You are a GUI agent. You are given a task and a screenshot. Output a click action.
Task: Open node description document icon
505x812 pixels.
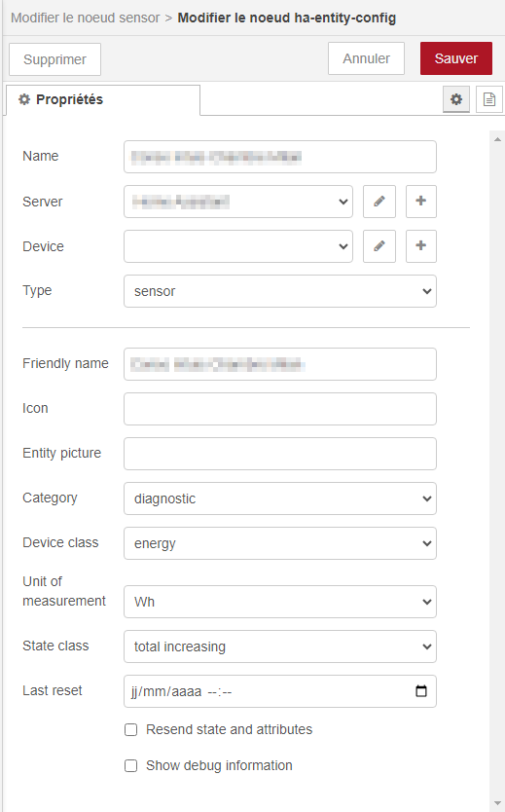coord(489,99)
